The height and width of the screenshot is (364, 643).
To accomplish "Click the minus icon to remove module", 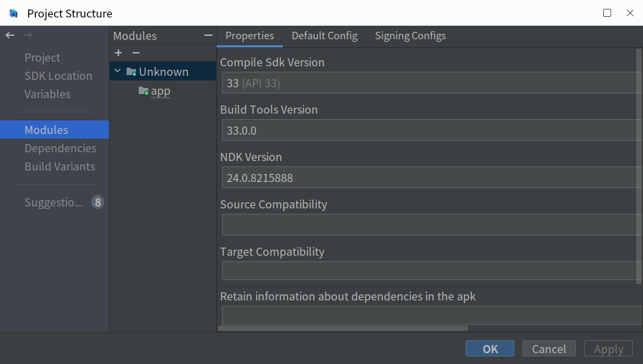I will pyautogui.click(x=136, y=53).
